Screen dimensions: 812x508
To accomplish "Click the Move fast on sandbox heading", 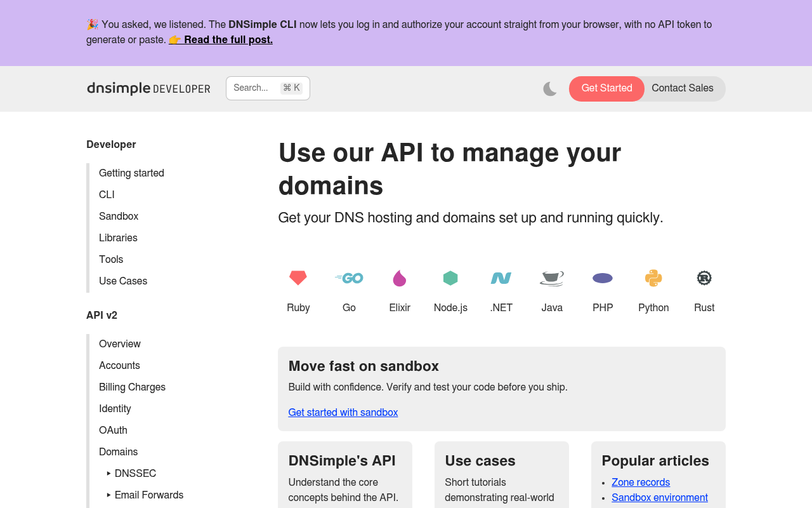I will click(x=363, y=366).
